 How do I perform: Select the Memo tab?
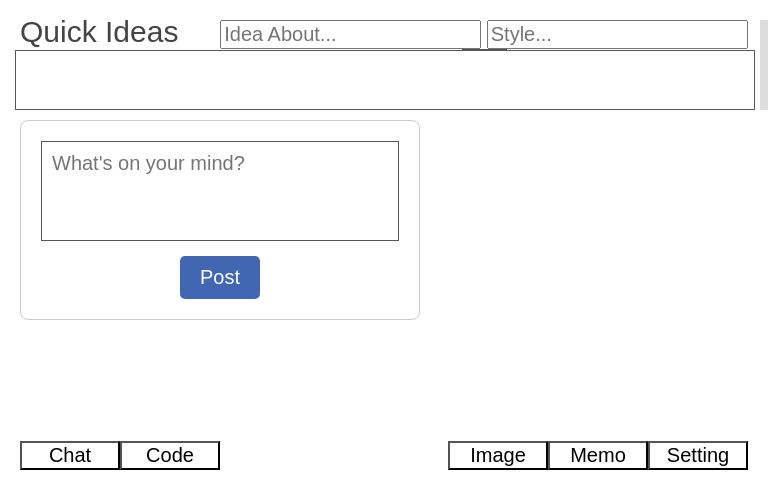tap(598, 455)
